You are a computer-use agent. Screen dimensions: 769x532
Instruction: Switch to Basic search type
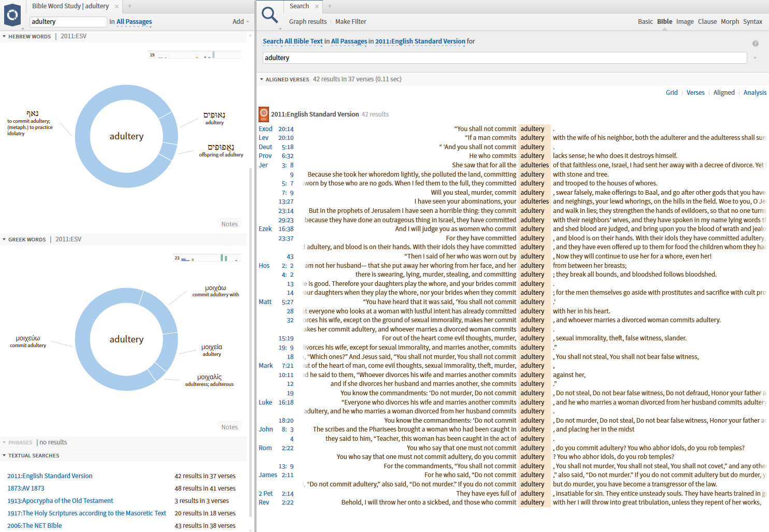(645, 22)
